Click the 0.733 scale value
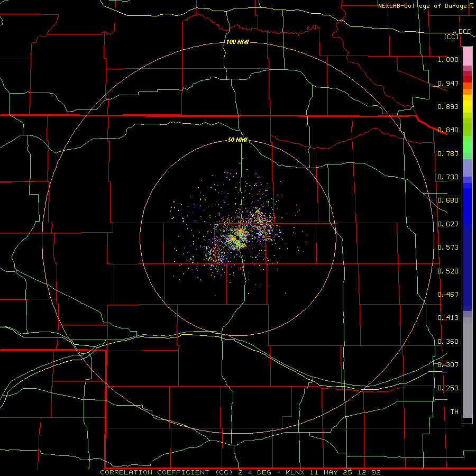 pyautogui.click(x=448, y=177)
